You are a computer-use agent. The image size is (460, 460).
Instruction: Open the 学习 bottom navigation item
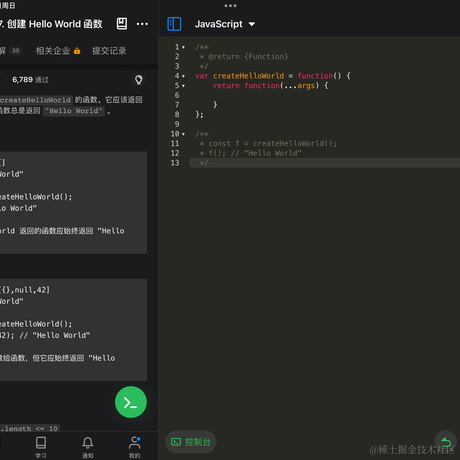tap(41, 447)
